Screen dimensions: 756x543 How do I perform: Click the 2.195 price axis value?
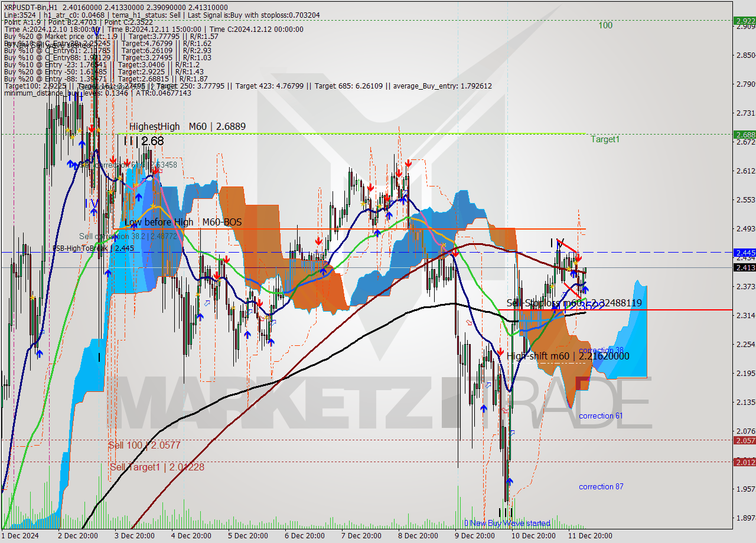coord(745,374)
